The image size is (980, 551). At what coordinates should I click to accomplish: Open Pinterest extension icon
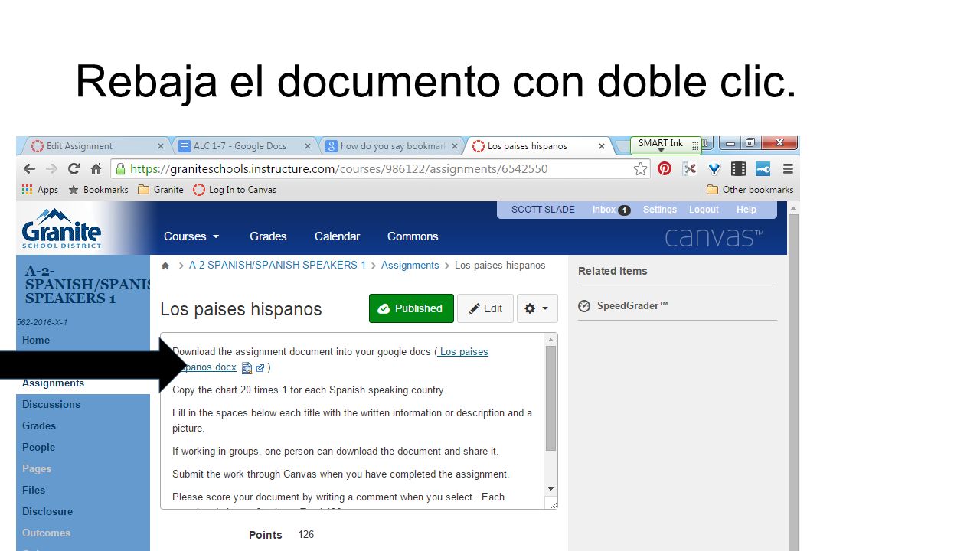click(665, 169)
